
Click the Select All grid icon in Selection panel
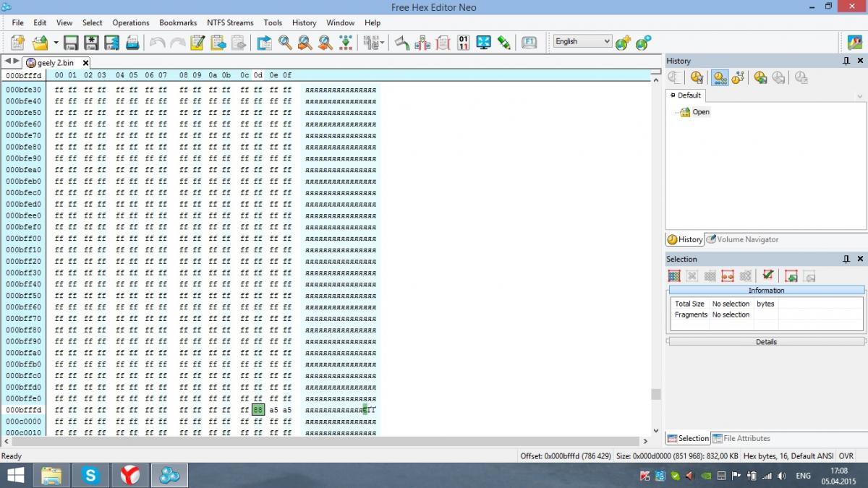tap(674, 276)
